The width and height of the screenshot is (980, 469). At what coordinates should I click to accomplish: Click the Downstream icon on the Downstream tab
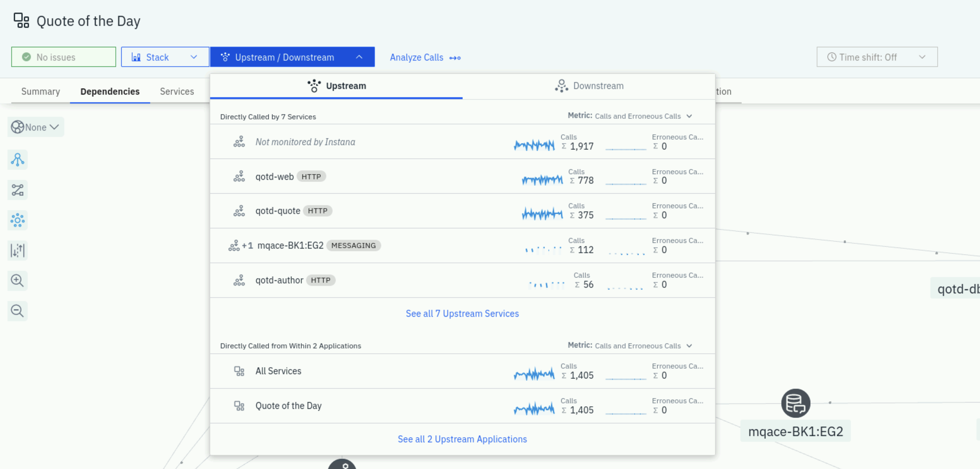coord(562,86)
